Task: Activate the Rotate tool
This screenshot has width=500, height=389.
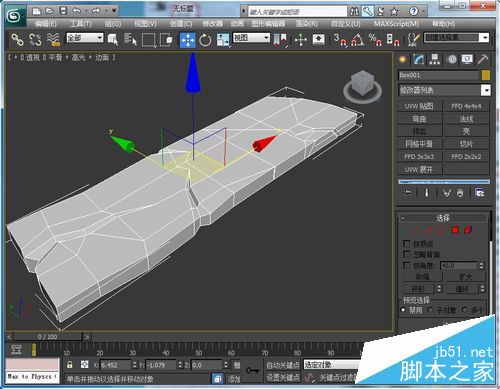Action: 205,40
